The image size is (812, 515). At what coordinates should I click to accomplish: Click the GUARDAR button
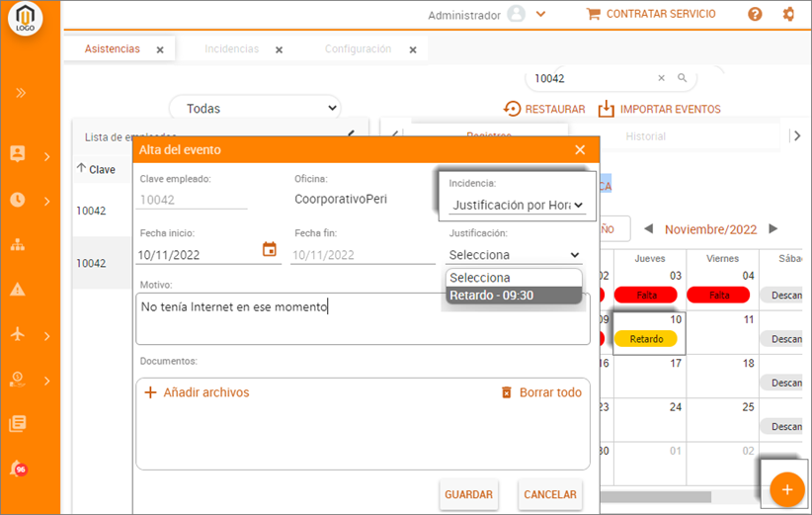click(468, 494)
